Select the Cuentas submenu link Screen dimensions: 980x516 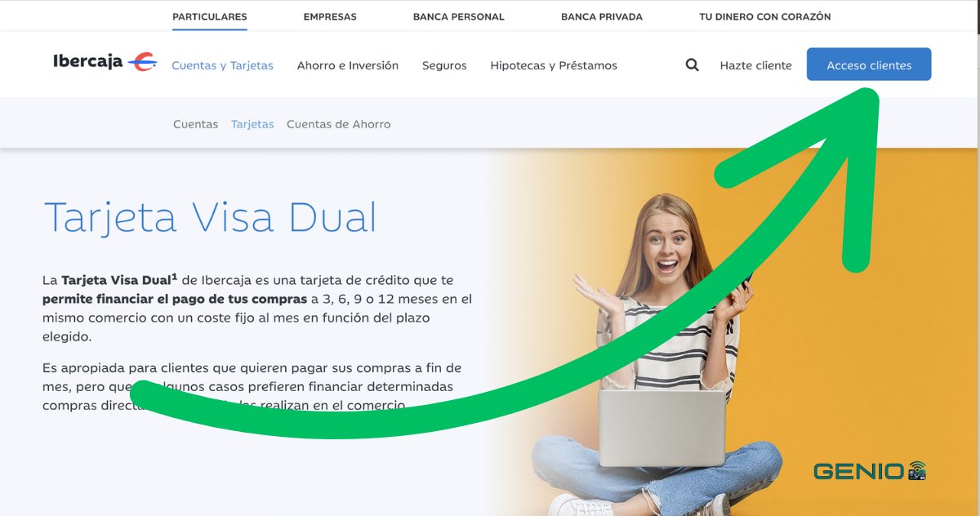tap(196, 124)
